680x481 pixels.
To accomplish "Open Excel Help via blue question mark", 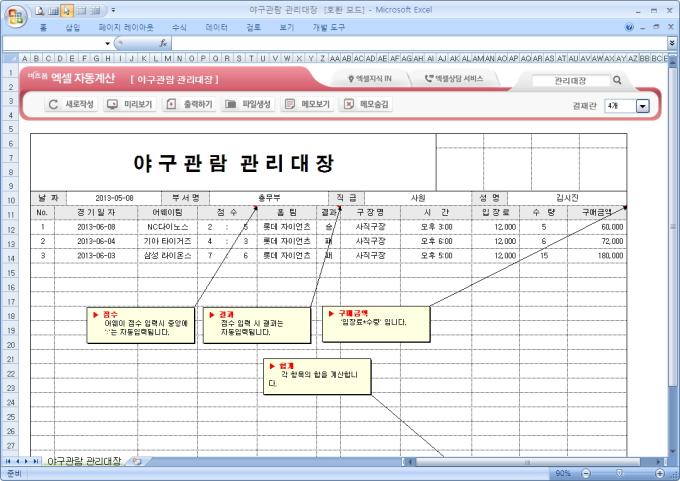I will 629,27.
